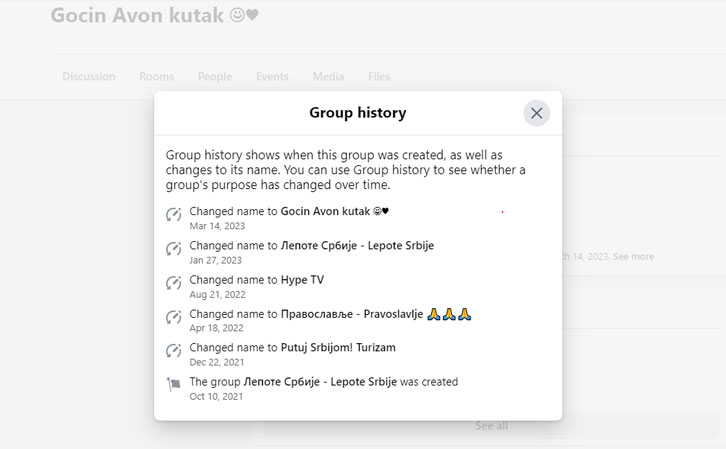
Task: Click the flag icon for group created entry
Action: point(174,385)
